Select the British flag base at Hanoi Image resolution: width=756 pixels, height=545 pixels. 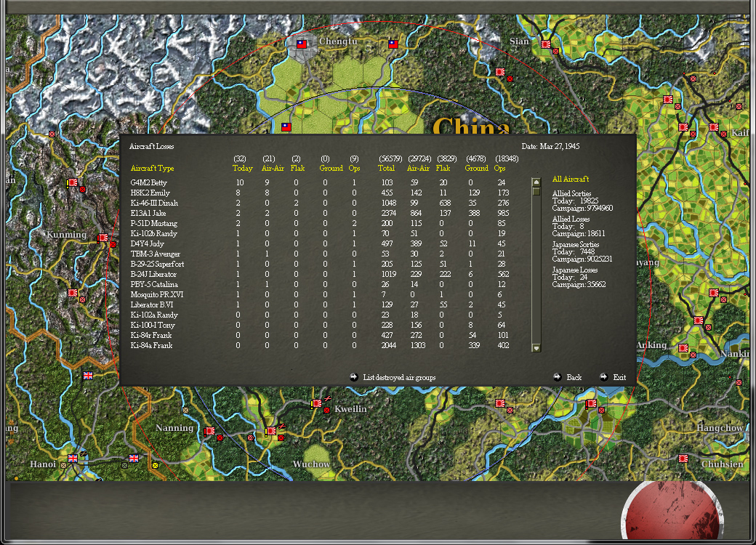click(73, 459)
